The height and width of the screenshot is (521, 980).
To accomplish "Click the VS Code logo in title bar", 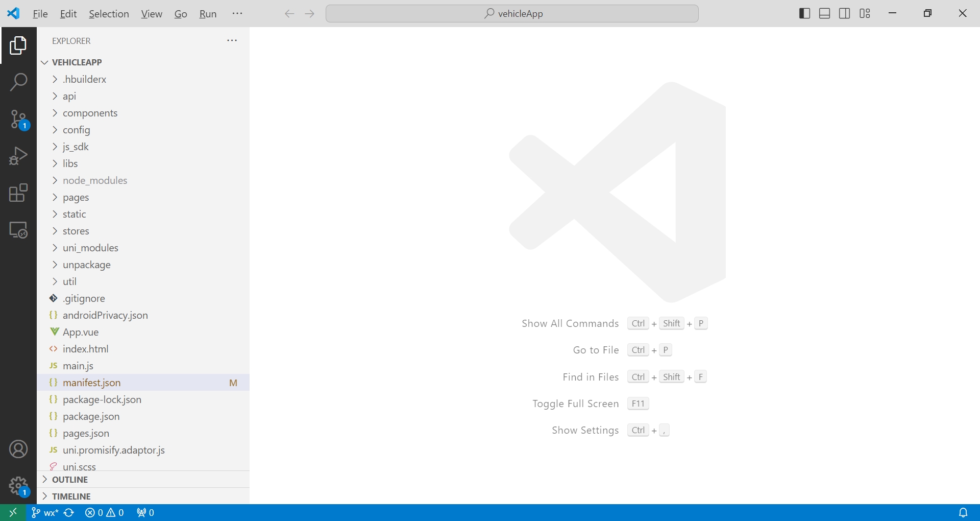I will (x=14, y=13).
